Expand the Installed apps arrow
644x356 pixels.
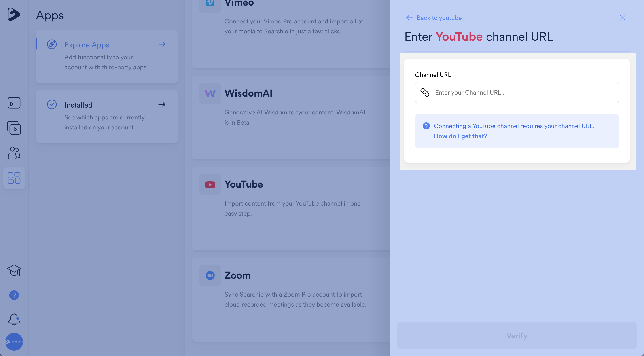[x=162, y=104]
